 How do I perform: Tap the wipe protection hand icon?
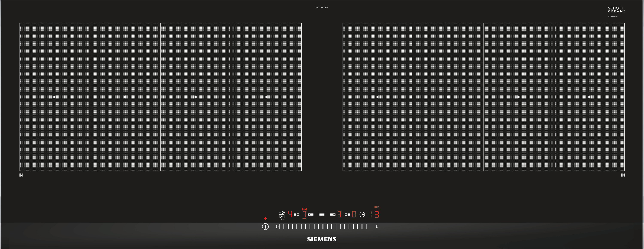point(282,217)
